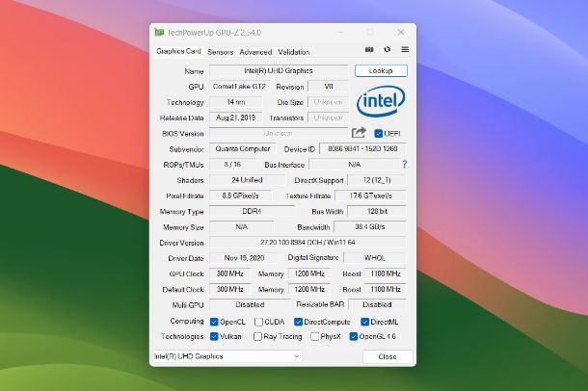Toggle the PhysX checkbox

pyautogui.click(x=315, y=336)
